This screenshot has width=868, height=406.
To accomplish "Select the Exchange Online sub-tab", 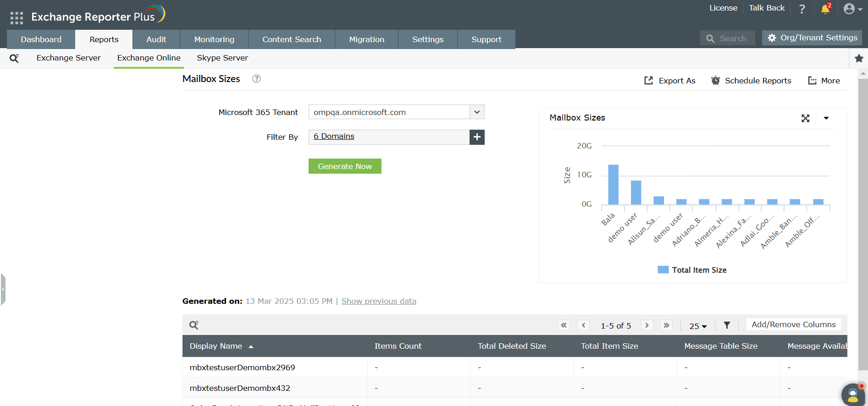I will click(x=149, y=58).
